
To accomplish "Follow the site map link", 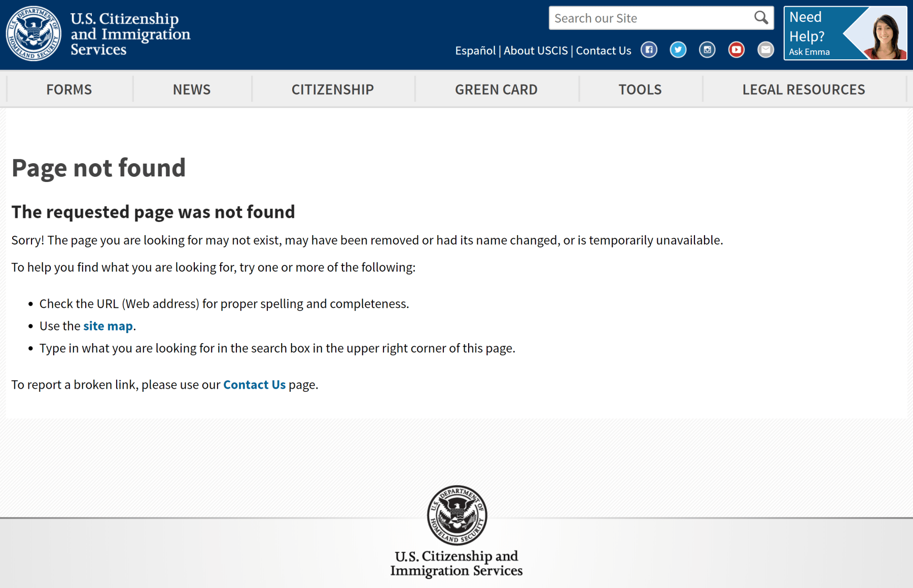I will pyautogui.click(x=108, y=326).
